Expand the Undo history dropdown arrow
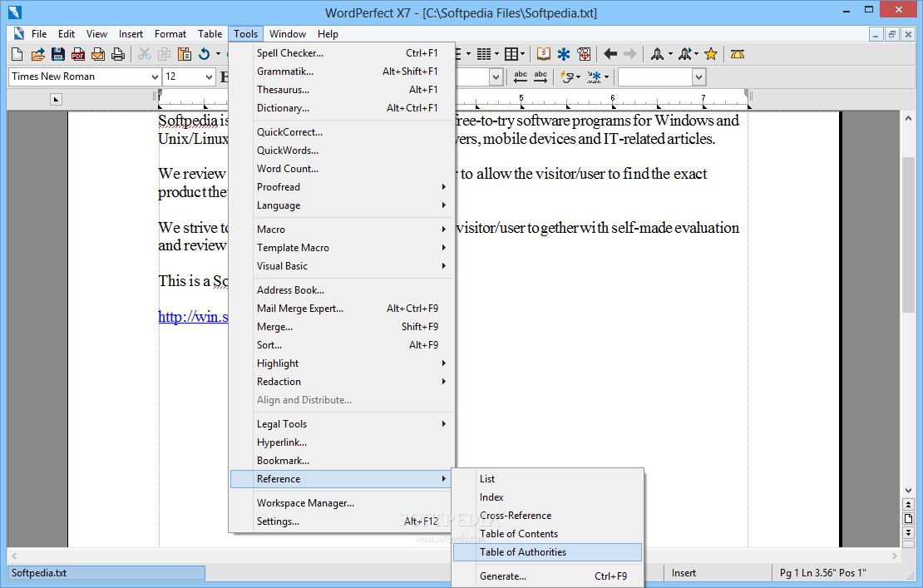The height and width of the screenshot is (588, 923). (219, 54)
